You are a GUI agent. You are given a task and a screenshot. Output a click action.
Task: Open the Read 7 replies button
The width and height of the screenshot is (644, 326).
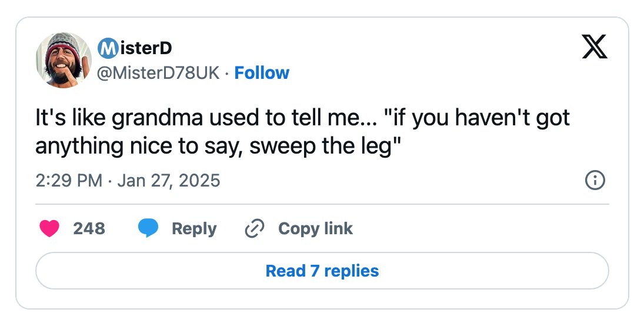pos(322,271)
